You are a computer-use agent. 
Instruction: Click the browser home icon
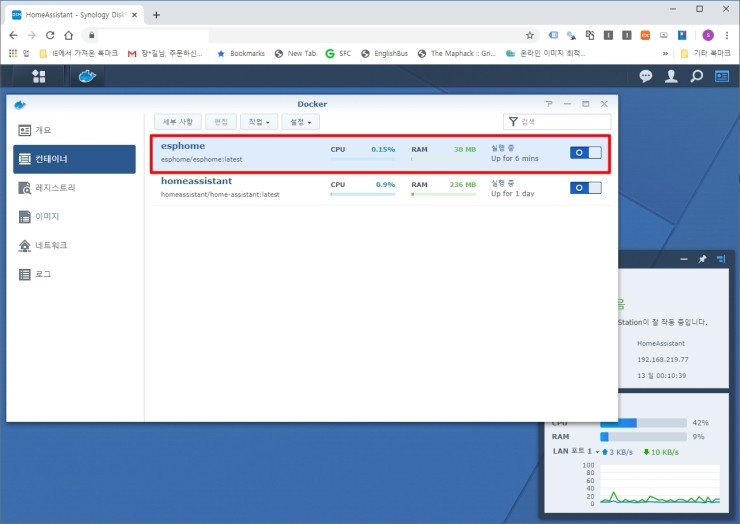click(x=69, y=35)
